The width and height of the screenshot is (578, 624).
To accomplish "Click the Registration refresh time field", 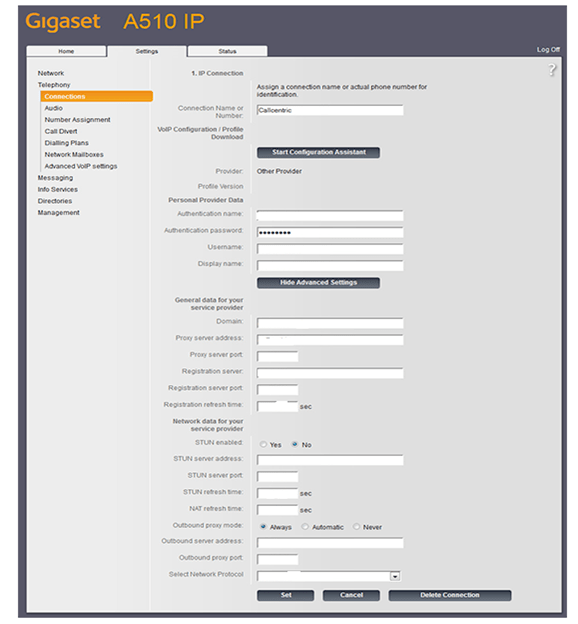I will 277,406.
